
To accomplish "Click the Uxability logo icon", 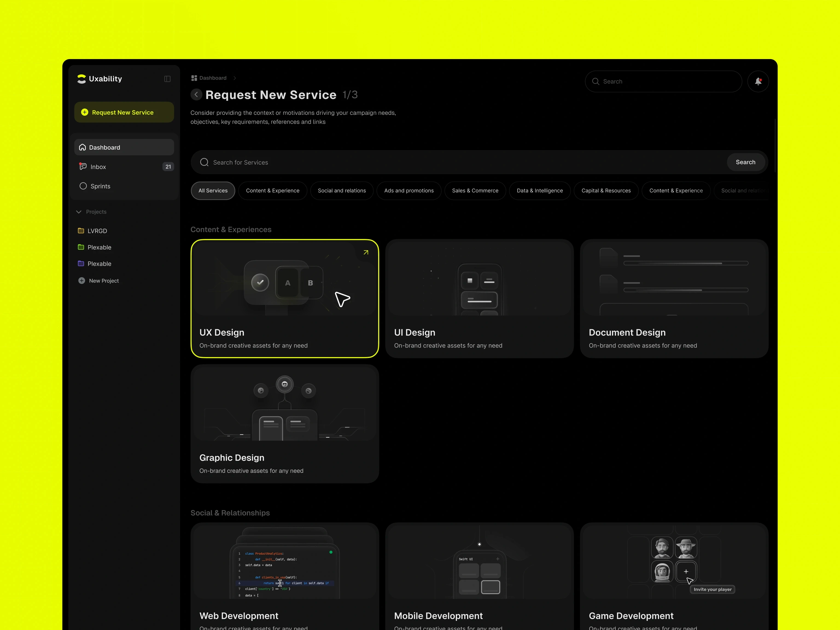I will click(x=81, y=78).
